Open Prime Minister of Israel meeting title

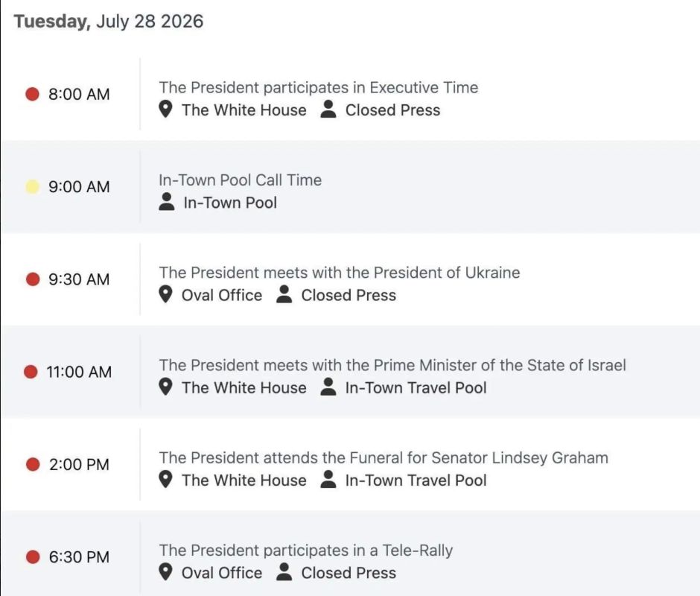point(392,365)
